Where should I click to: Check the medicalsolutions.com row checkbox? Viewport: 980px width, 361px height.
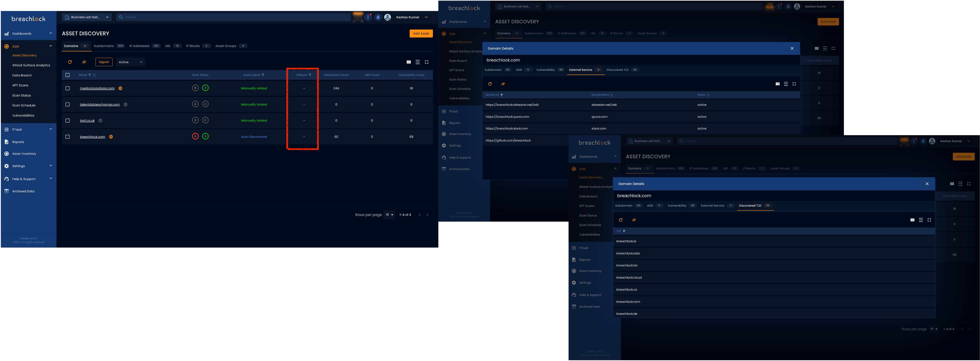[x=68, y=88]
